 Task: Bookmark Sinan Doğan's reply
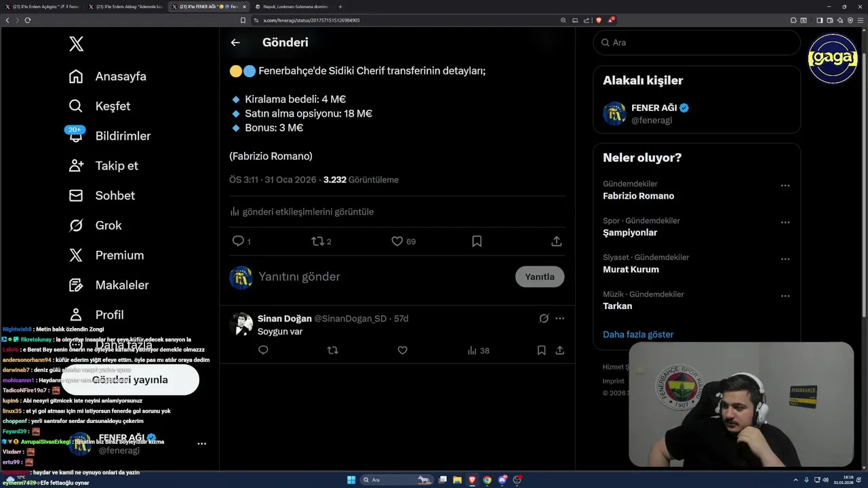click(541, 350)
